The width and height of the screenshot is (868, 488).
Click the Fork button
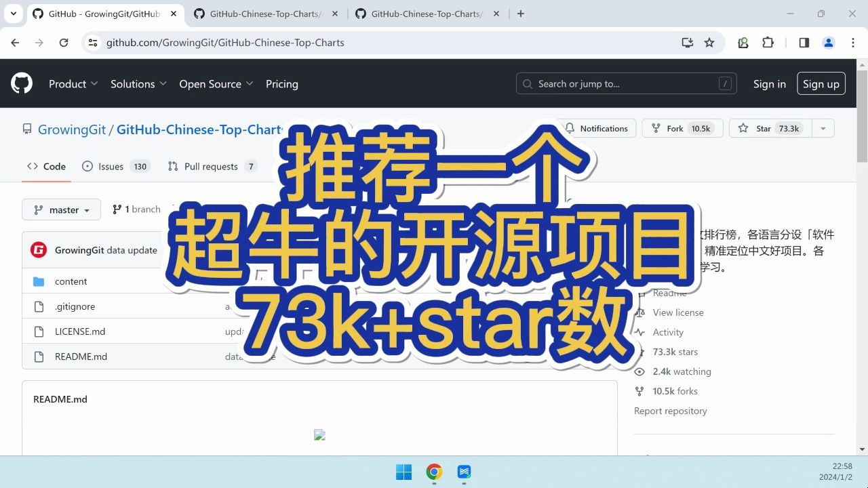click(682, 128)
